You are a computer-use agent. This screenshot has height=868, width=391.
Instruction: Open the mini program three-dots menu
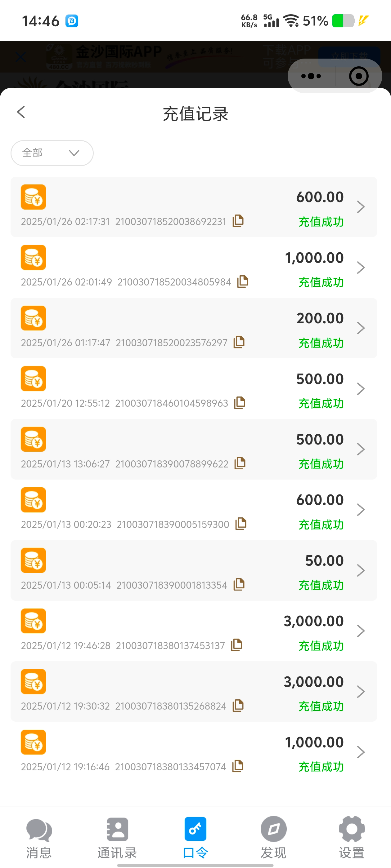point(311,76)
